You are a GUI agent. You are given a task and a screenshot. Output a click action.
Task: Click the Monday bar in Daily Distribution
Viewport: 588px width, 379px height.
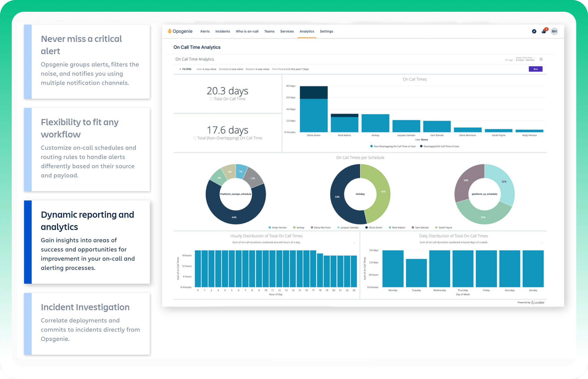(x=393, y=269)
